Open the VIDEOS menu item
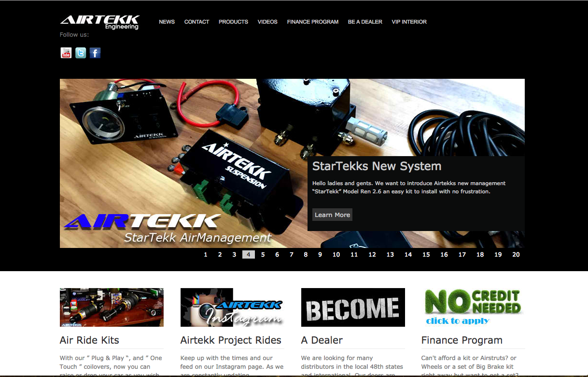Image resolution: width=588 pixels, height=377 pixels. click(x=267, y=22)
